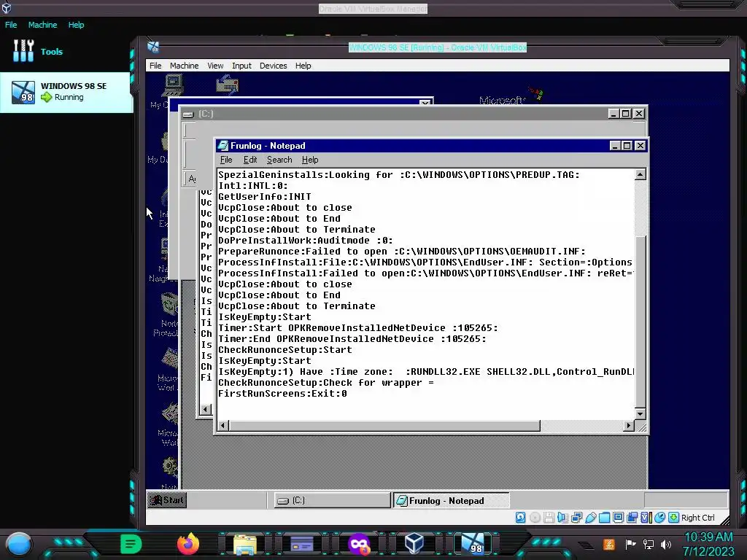
Task: Switch to Windows 98 VM in host taskbar
Action: (x=472, y=544)
